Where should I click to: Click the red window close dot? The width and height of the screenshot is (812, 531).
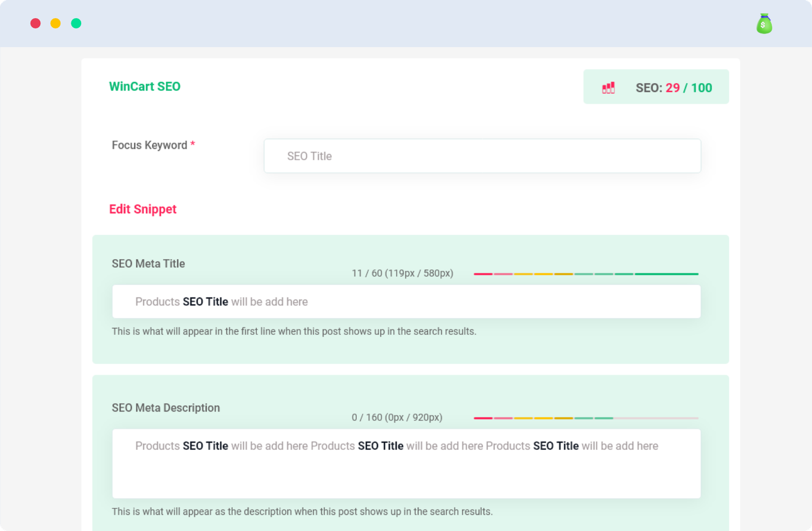click(36, 23)
